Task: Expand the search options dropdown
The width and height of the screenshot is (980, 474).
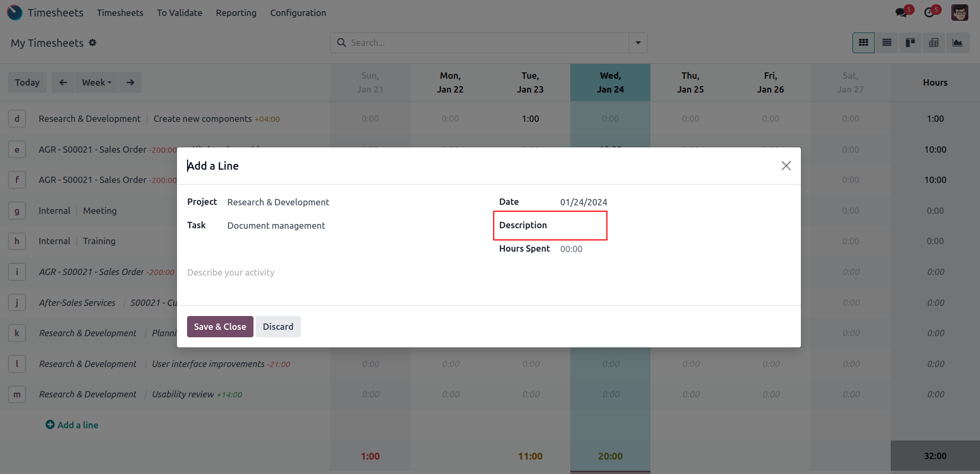Action: click(638, 43)
